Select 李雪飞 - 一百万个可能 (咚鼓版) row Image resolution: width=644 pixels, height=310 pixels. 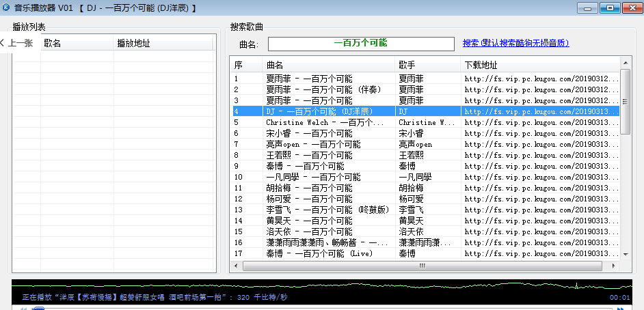point(425,210)
